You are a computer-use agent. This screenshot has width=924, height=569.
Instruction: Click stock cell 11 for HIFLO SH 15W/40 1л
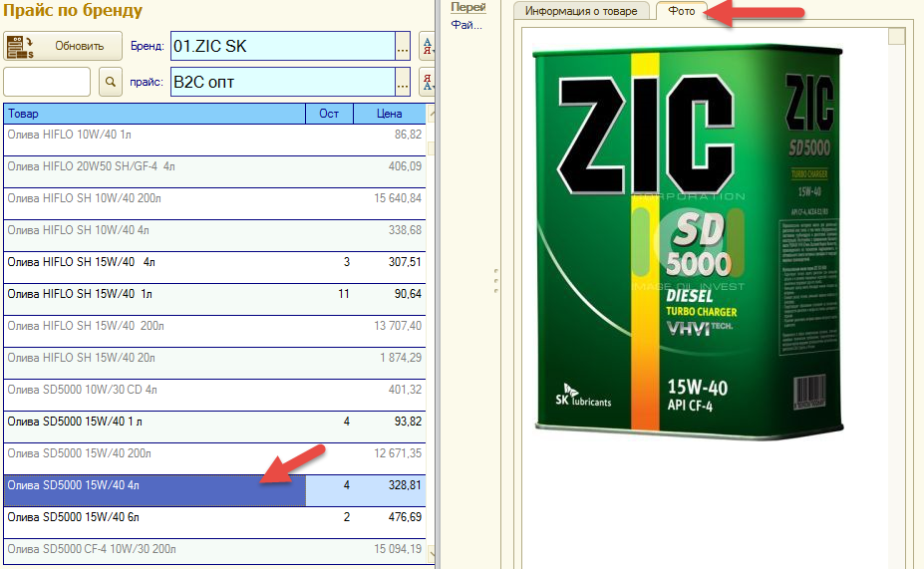click(329, 299)
